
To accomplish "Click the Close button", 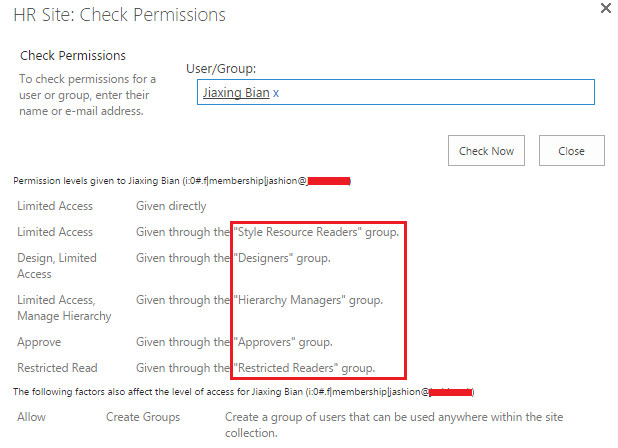I will (571, 151).
